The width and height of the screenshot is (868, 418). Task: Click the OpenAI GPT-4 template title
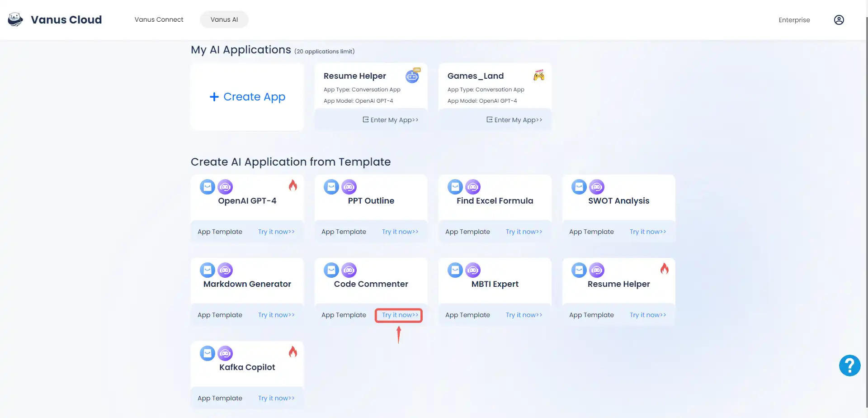tap(247, 201)
